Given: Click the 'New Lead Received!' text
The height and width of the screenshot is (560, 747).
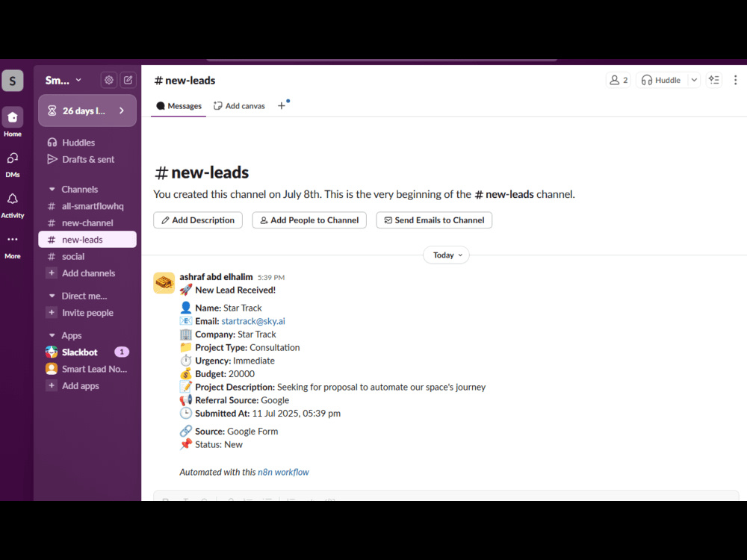Looking at the screenshot, I should pyautogui.click(x=235, y=290).
